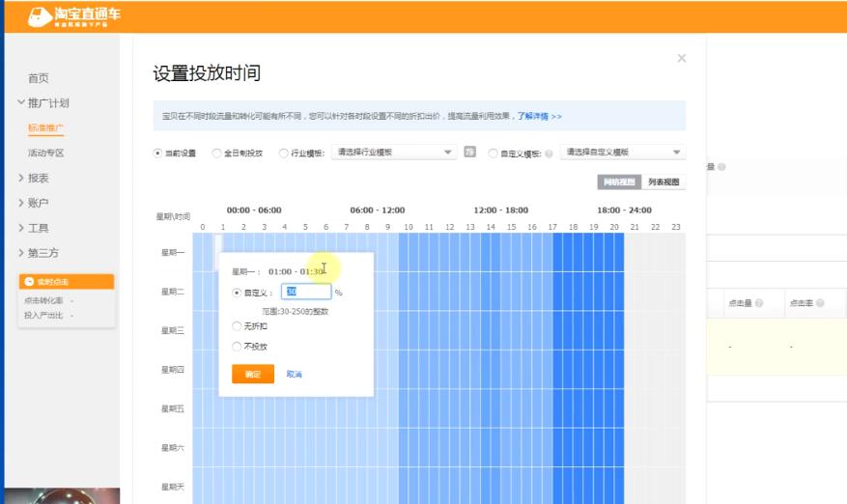Open 活动专区 in the sidebar

(46, 153)
